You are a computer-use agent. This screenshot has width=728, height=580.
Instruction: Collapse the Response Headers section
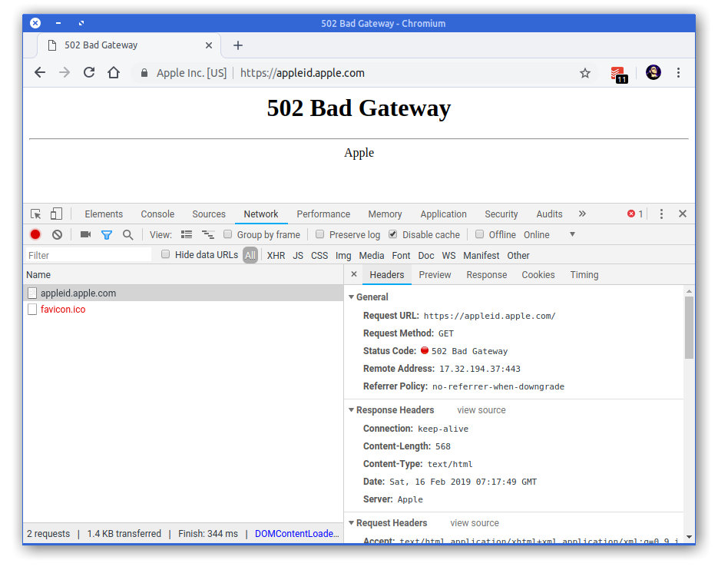click(x=352, y=410)
